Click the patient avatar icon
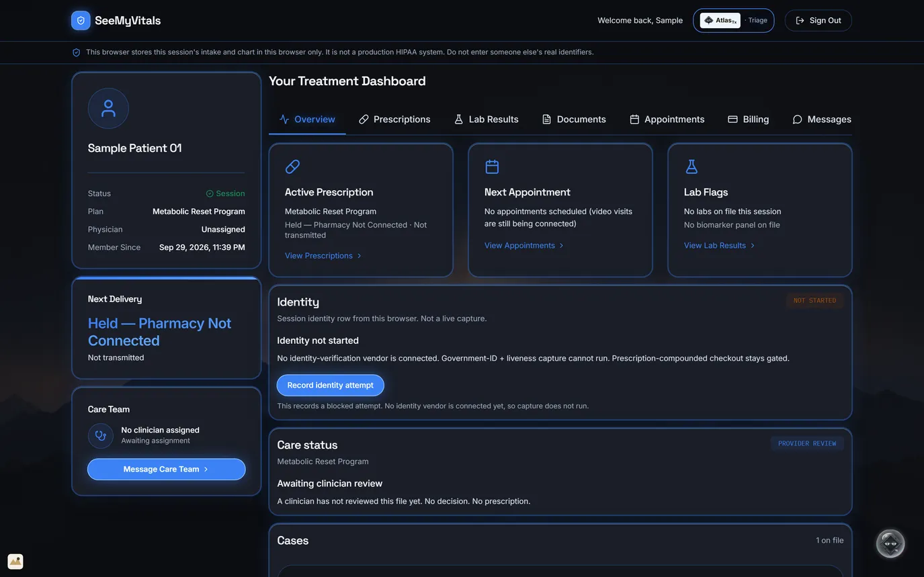This screenshot has height=577, width=924. coord(108,108)
